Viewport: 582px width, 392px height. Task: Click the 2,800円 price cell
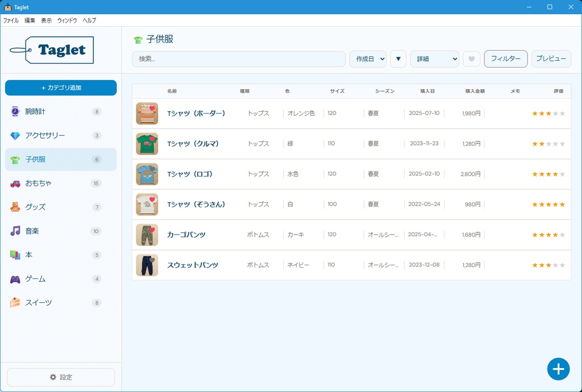pos(470,174)
